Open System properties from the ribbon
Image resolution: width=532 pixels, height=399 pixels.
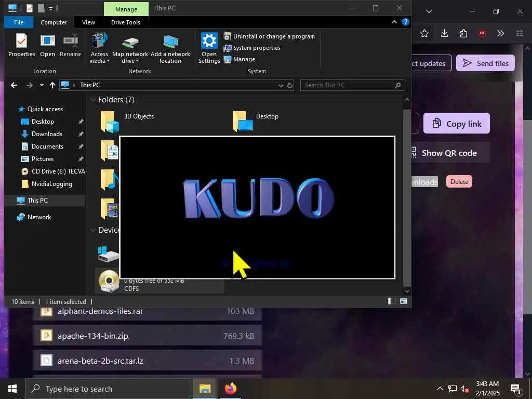coord(252,48)
